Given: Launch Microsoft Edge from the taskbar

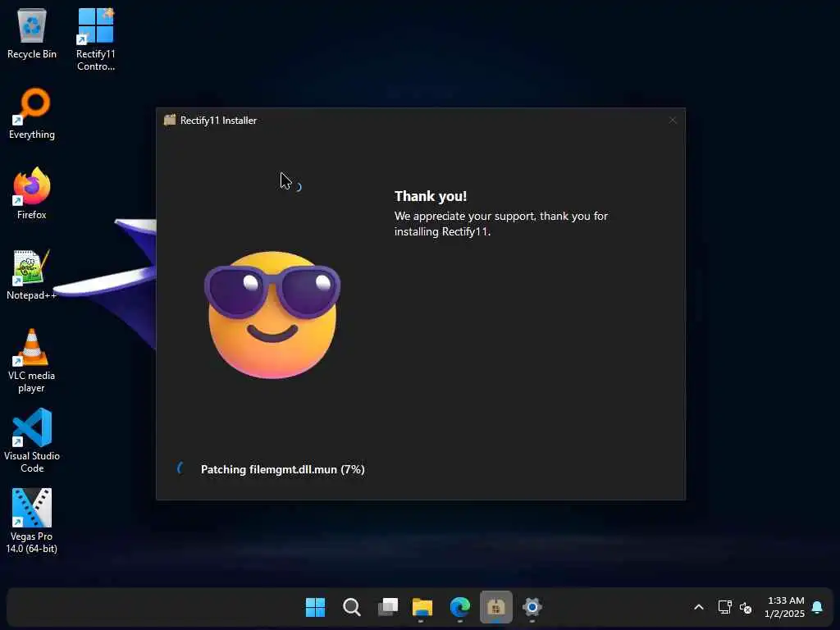Looking at the screenshot, I should coord(459,607).
